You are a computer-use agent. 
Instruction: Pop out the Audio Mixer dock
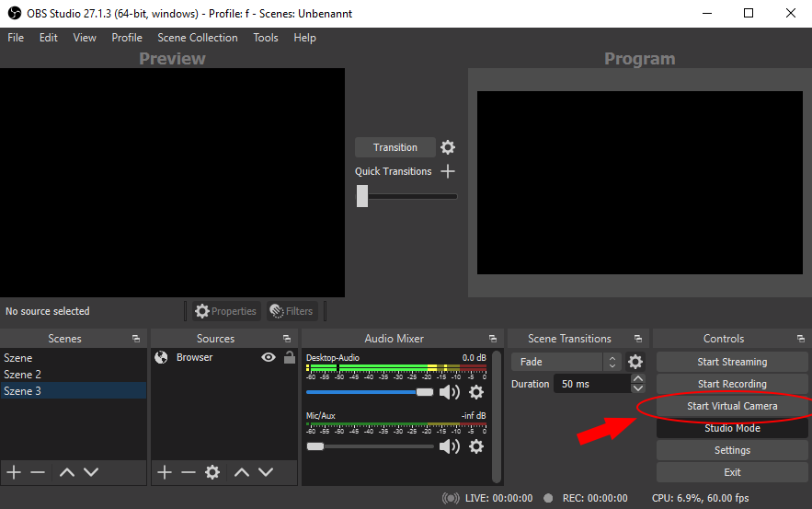pos(493,339)
